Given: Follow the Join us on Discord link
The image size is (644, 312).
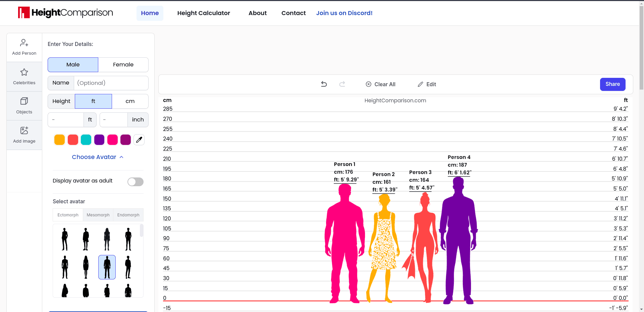Looking at the screenshot, I should pos(344,13).
